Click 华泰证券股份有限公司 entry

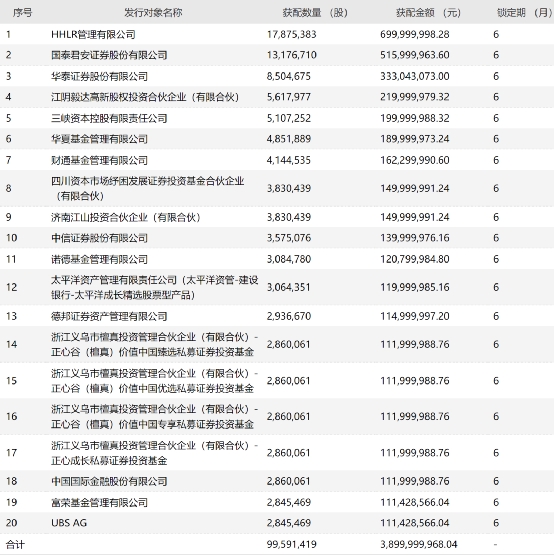pos(100,76)
